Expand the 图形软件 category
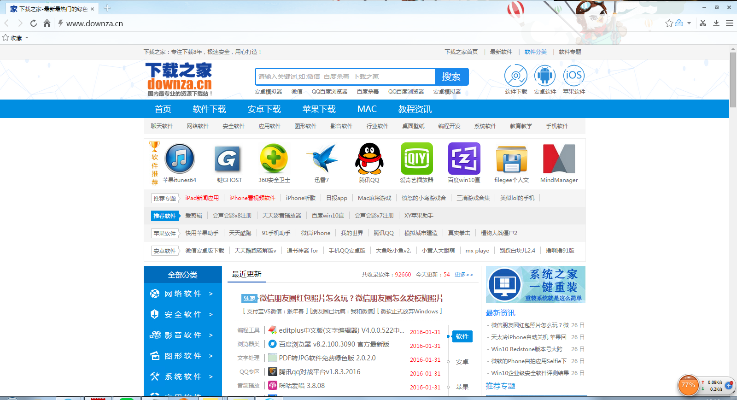The image size is (737, 400). pyautogui.click(x=183, y=356)
